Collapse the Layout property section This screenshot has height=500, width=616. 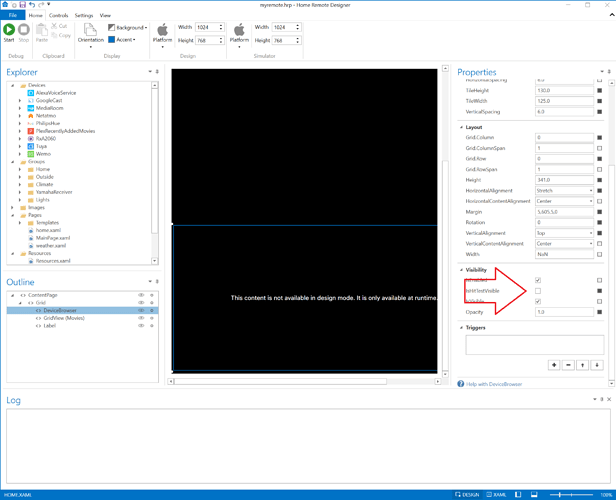click(461, 127)
